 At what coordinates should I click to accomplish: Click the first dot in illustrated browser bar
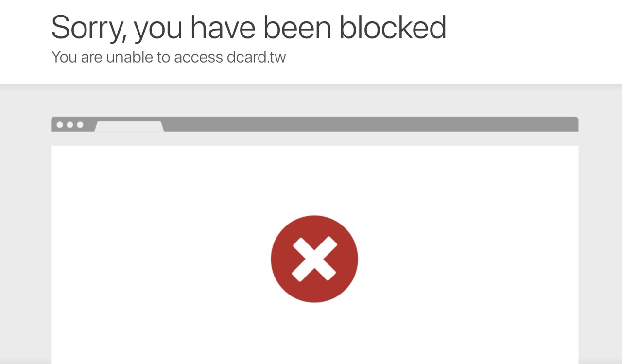60,125
